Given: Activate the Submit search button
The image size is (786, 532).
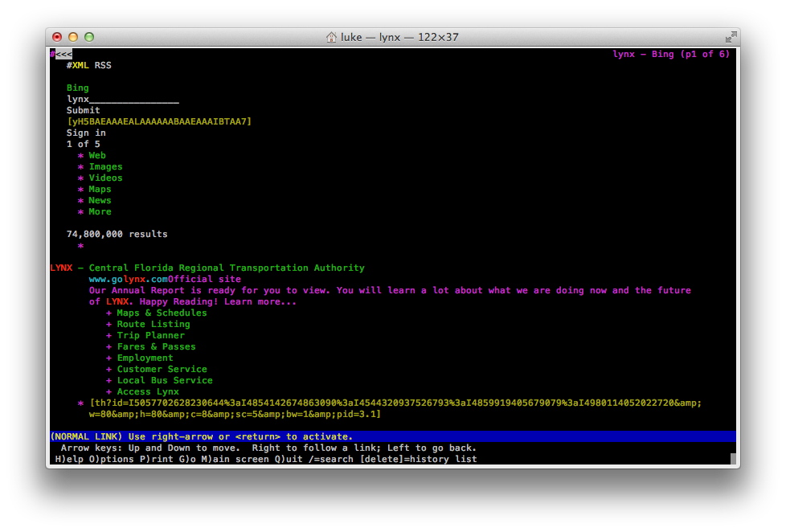Looking at the screenshot, I should [83, 111].
